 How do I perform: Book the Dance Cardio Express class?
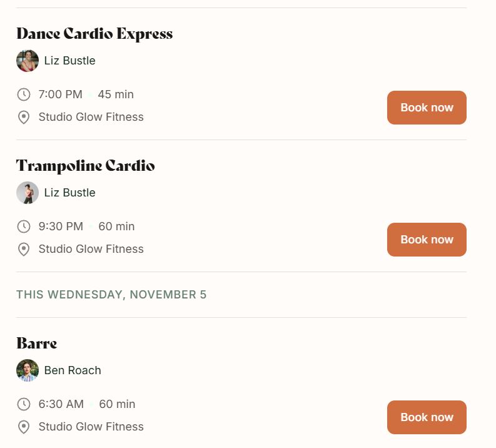coord(427,108)
